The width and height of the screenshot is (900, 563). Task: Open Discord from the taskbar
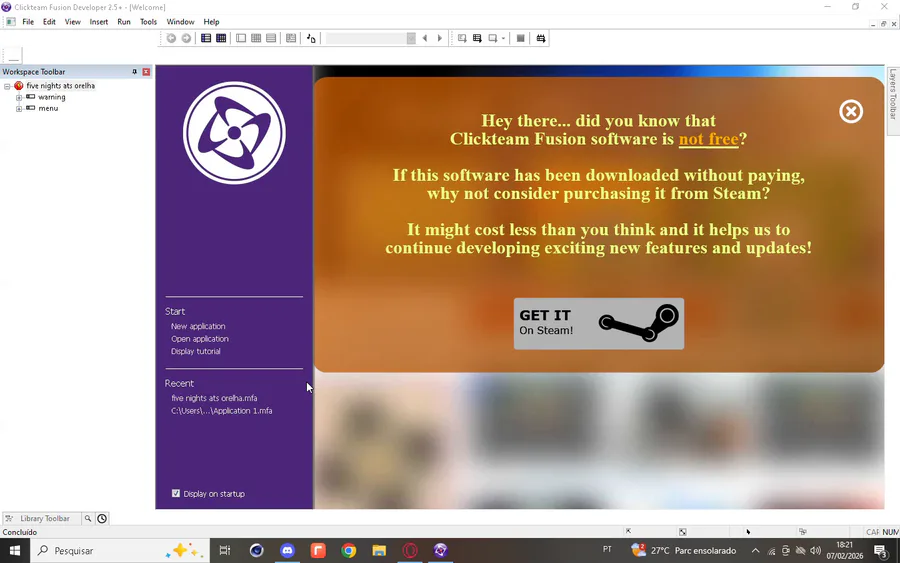287,551
